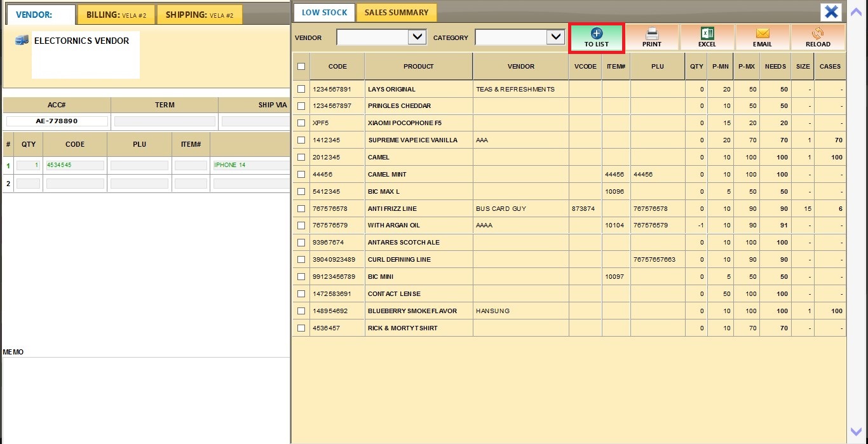Toggle the select-all header checkbox

coord(301,67)
